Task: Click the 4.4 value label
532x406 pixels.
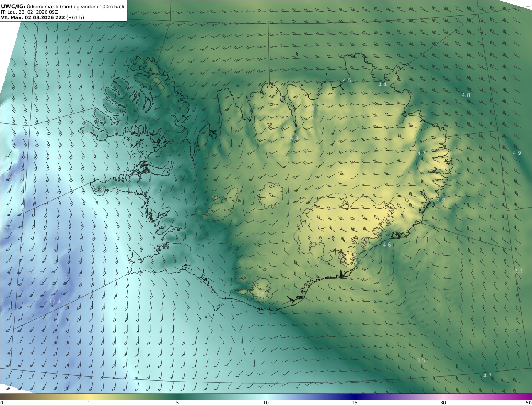Action: [382, 85]
